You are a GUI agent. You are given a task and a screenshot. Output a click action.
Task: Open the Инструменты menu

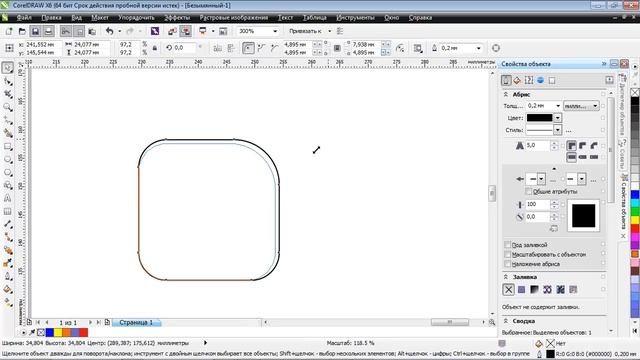(355, 18)
